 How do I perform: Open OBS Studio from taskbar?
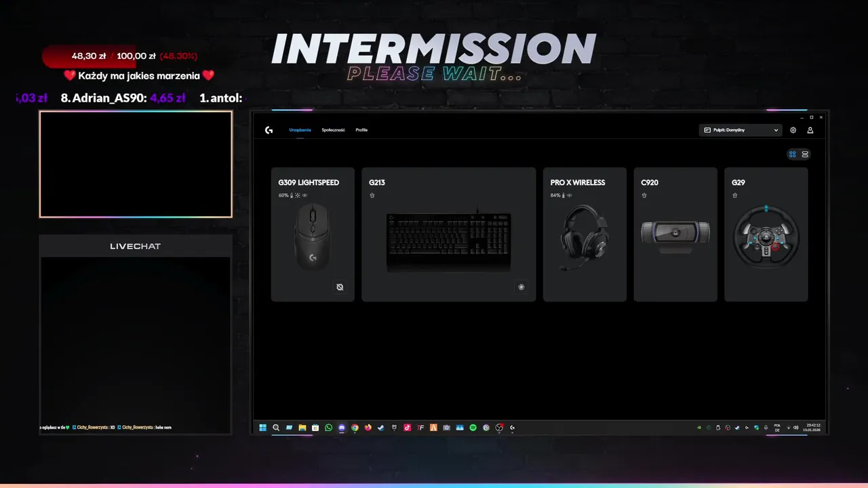499,428
